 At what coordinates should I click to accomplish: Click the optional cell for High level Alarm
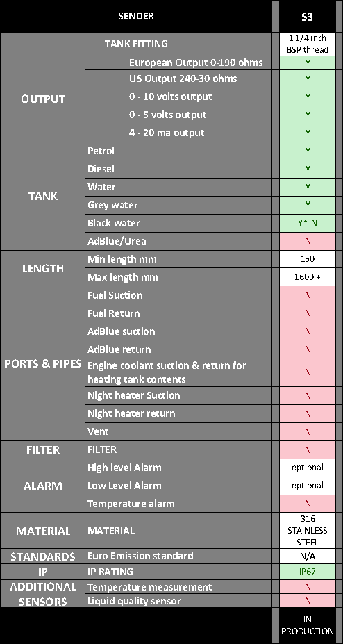(308, 468)
